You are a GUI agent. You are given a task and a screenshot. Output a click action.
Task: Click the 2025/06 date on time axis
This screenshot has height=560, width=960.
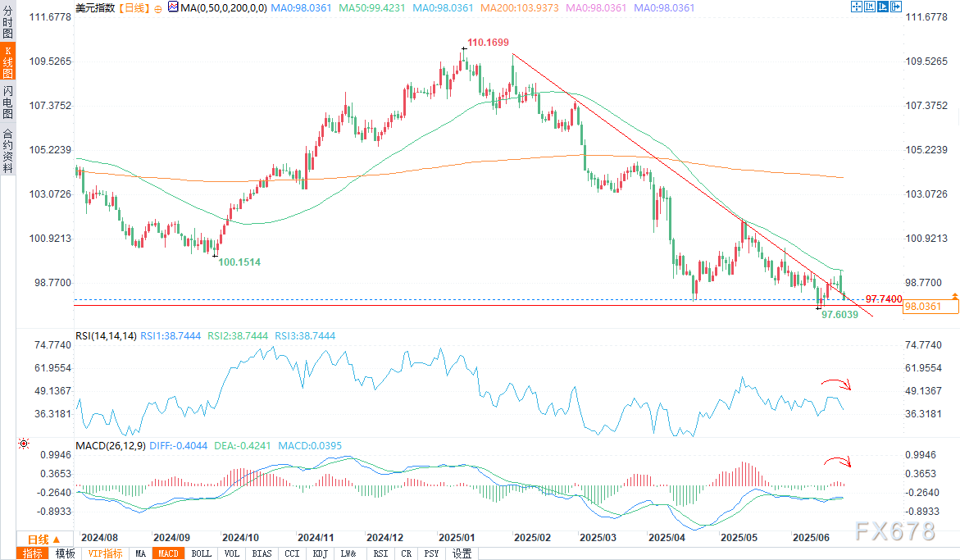[x=812, y=538]
